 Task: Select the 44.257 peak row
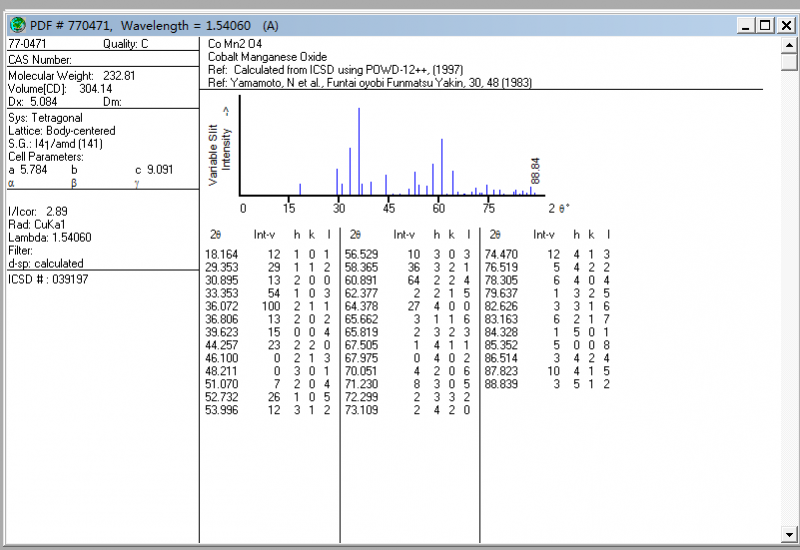268,345
